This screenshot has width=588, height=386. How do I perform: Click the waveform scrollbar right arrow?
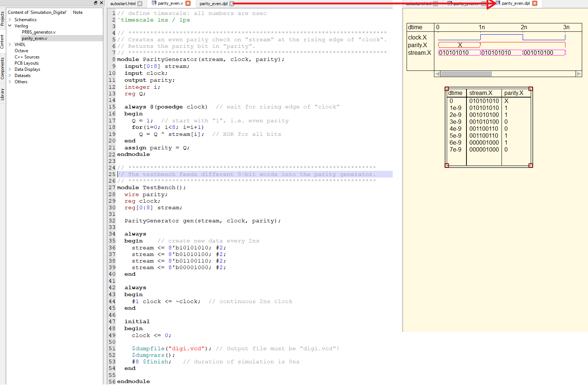point(579,74)
